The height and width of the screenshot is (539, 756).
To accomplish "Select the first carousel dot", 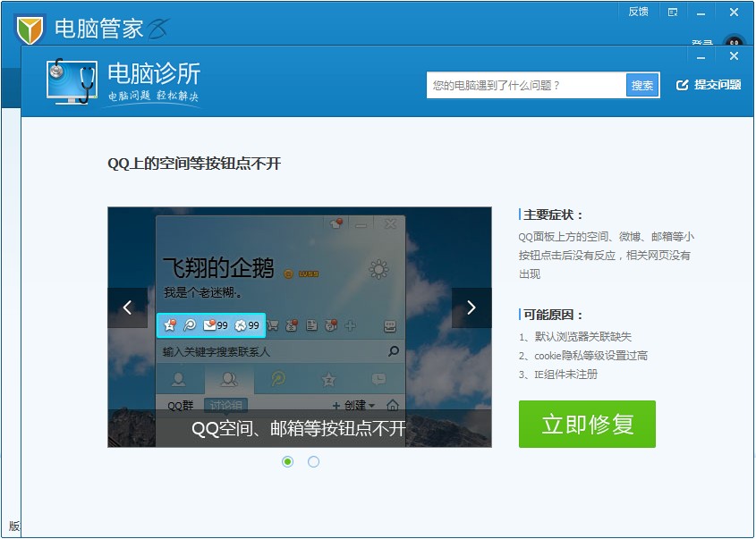I will [x=287, y=461].
